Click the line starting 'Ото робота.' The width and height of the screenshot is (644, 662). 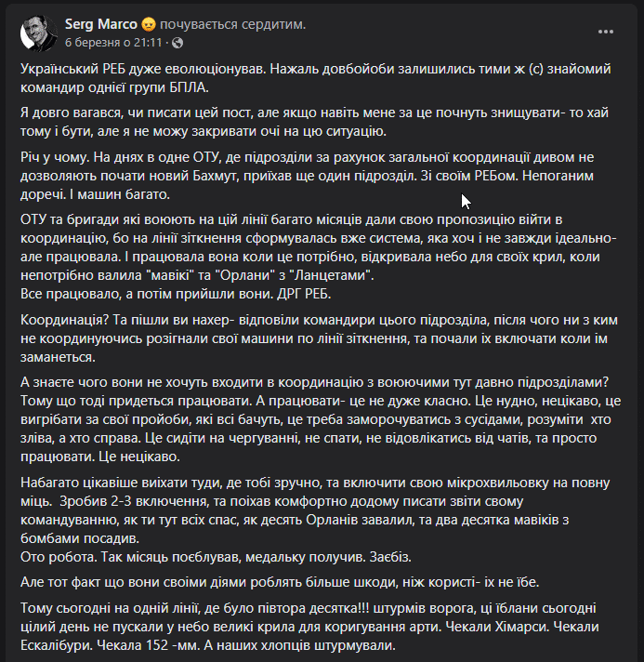(x=216, y=557)
